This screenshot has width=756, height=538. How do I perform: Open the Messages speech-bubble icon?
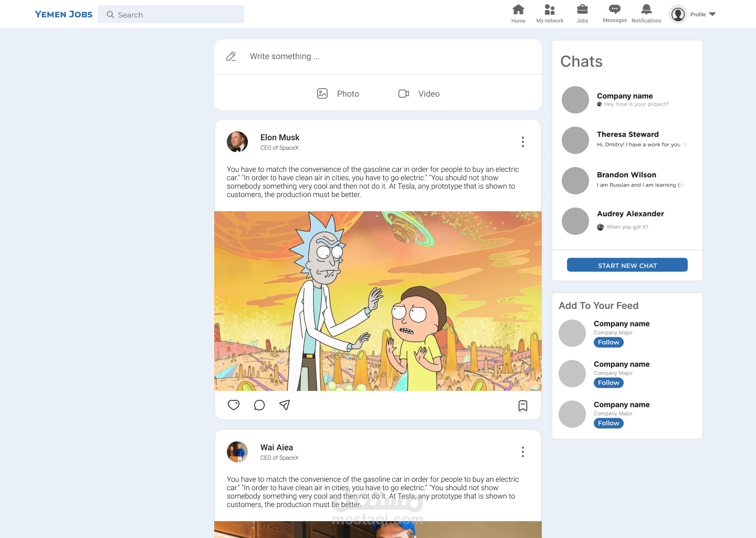click(615, 9)
